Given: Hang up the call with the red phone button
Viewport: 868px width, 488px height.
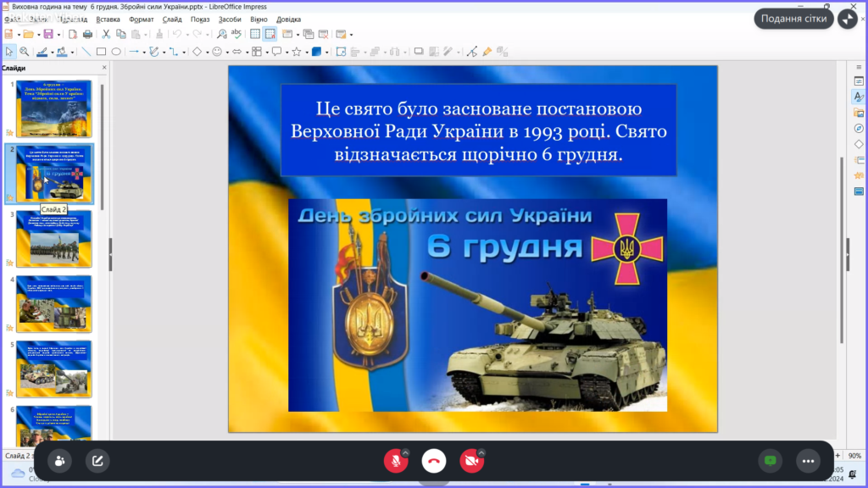Looking at the screenshot, I should click(x=434, y=461).
